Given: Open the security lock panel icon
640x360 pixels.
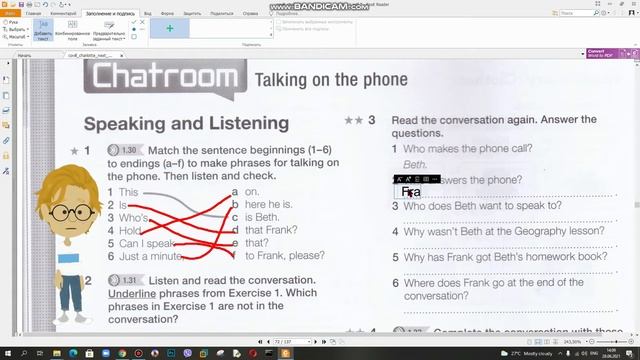Looking at the screenshot, I should tap(6, 156).
